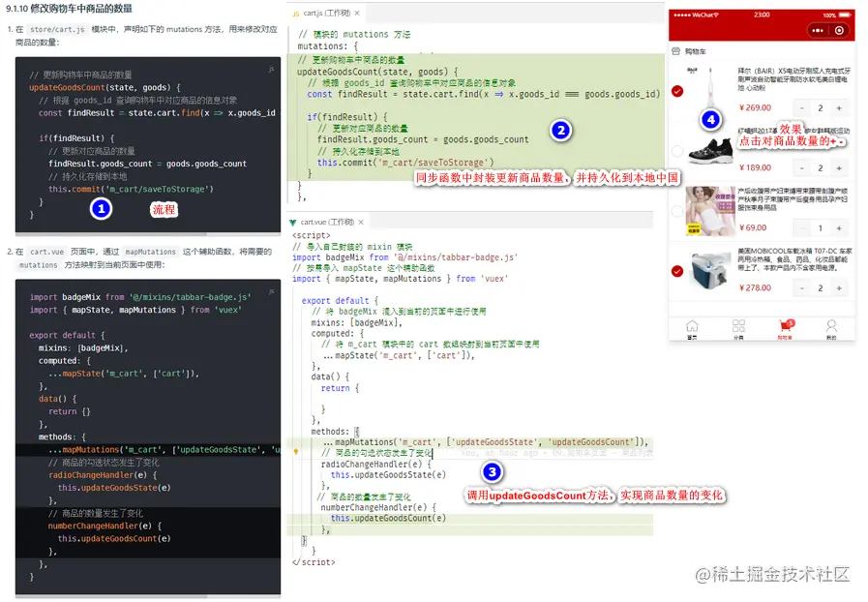Click the MOBICOOL fridge product title text

(x=794, y=259)
